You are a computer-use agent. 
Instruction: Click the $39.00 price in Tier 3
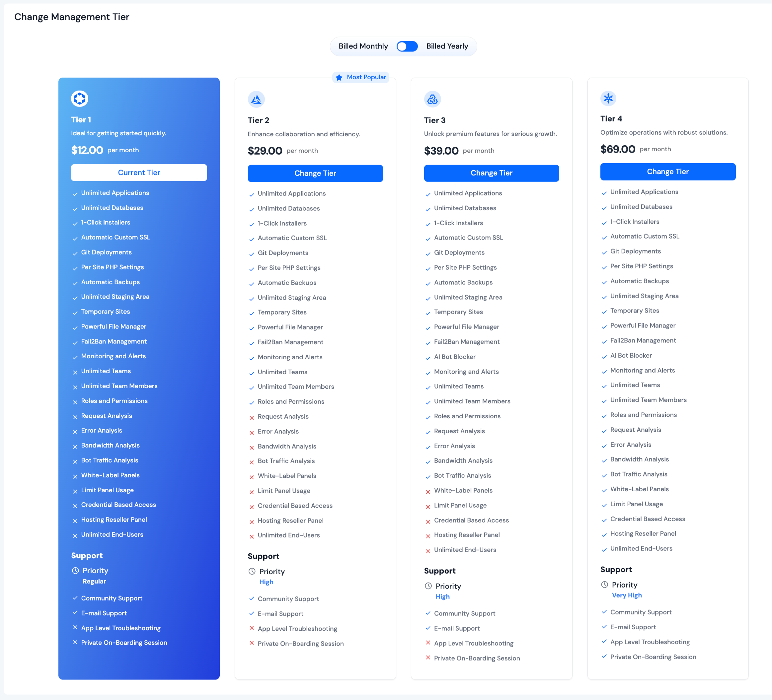441,151
